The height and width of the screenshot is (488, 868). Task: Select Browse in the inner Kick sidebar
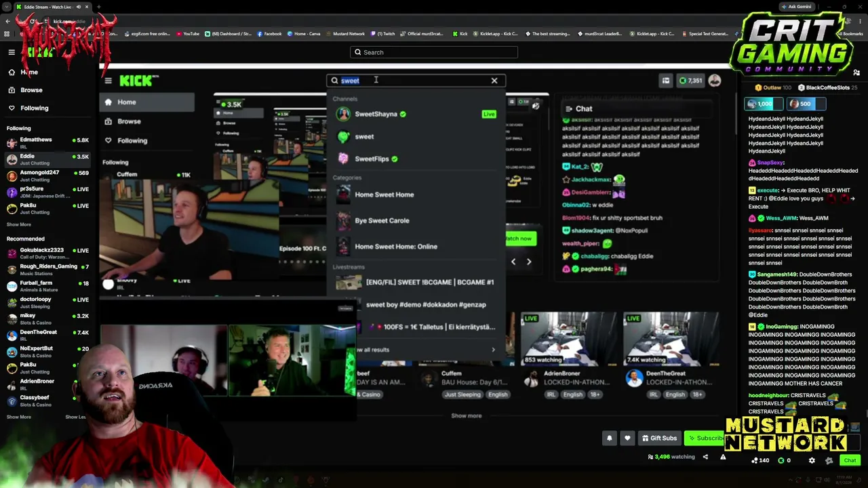147,121
